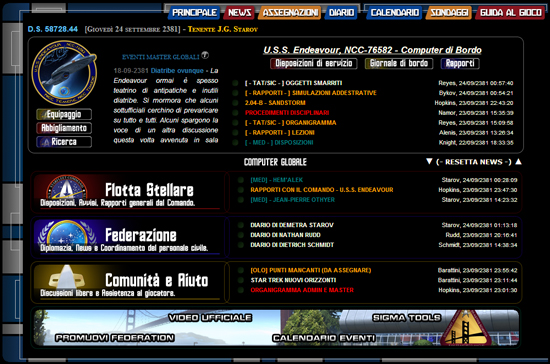Open the Diatribe ovunque event link
Viewport: 550px width, 364px height.
[x=177, y=70]
